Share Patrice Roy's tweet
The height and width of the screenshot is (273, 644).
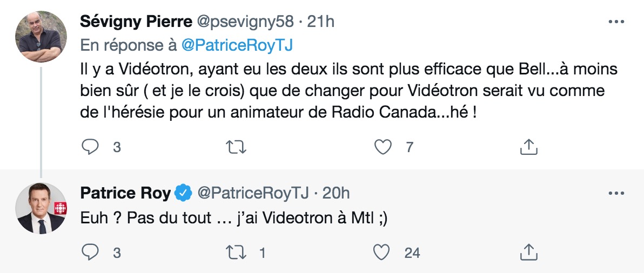click(x=528, y=252)
